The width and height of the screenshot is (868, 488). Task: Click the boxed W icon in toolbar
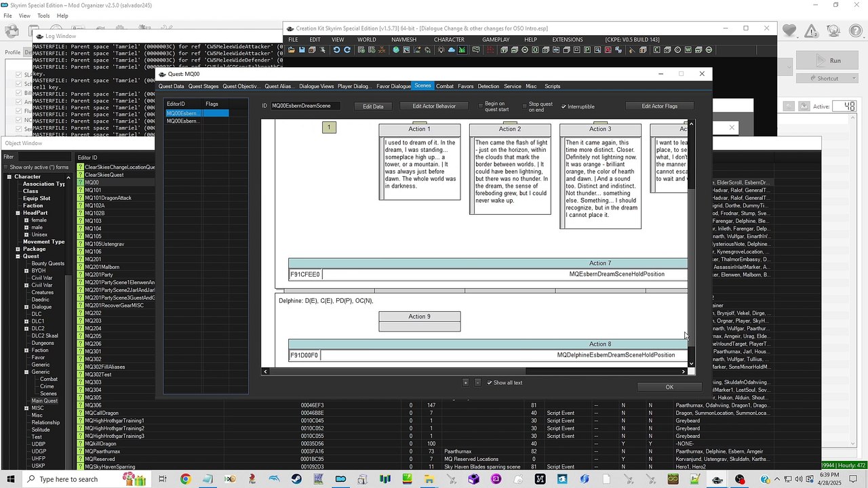click(688, 50)
